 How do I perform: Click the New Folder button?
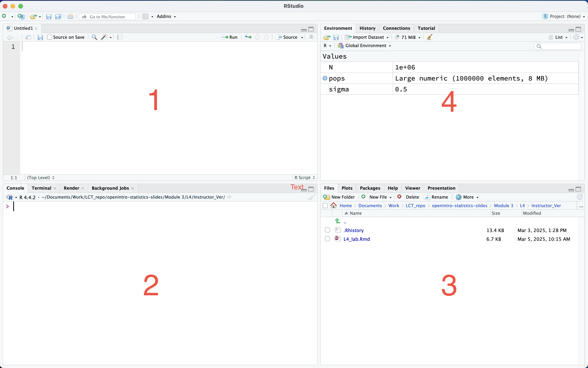(x=339, y=197)
